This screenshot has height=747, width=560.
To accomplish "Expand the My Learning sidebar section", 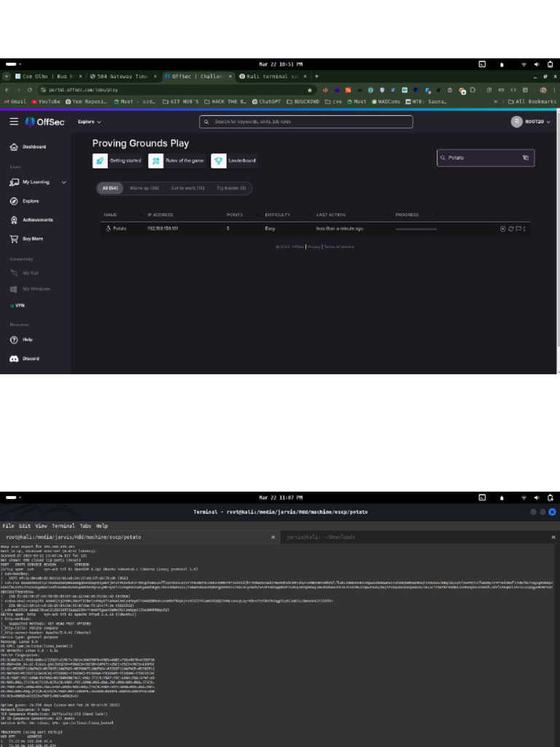I will pyautogui.click(x=63, y=182).
